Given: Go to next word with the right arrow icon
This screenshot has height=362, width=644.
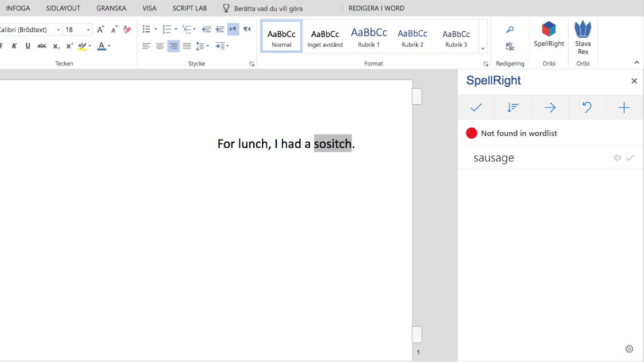Looking at the screenshot, I should [x=550, y=107].
